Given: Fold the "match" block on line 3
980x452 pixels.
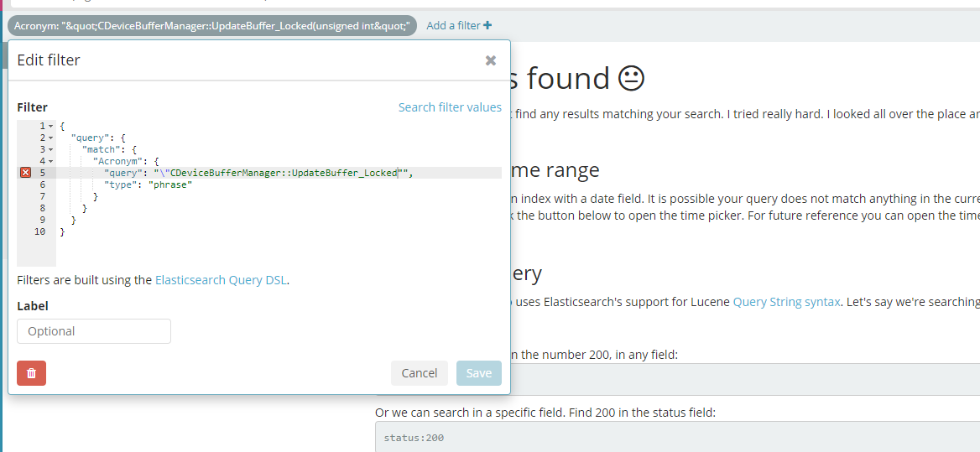Looking at the screenshot, I should click(51, 149).
